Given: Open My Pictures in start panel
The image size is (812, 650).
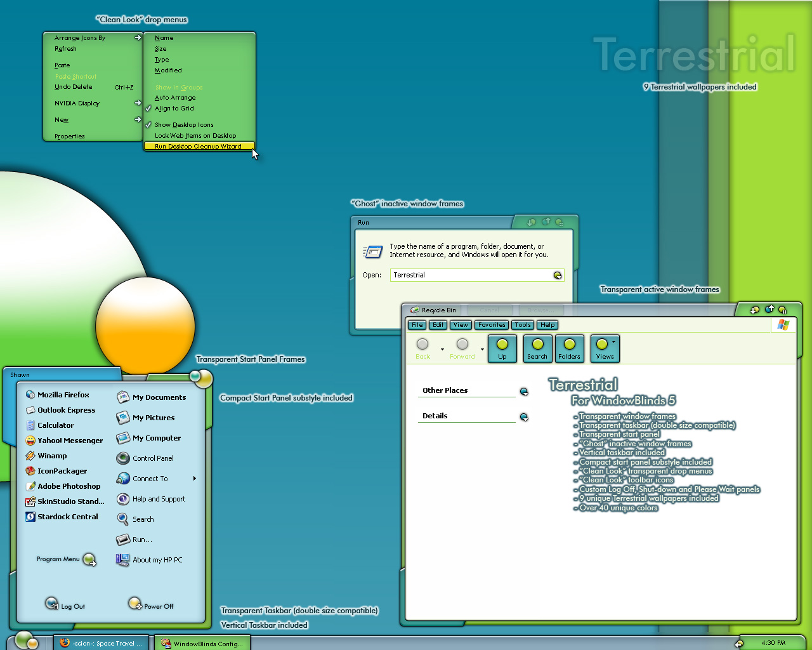Looking at the screenshot, I should pyautogui.click(x=146, y=418).
